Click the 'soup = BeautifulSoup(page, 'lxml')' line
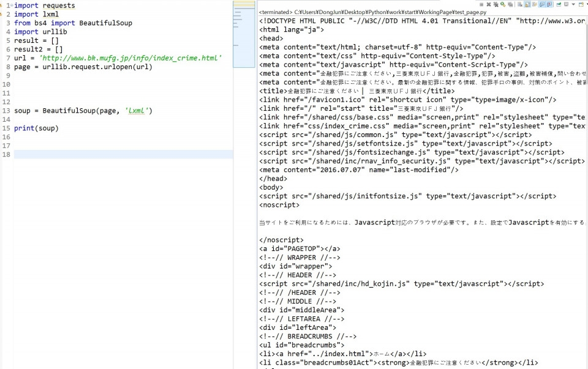This screenshot has height=369, width=588. point(83,111)
